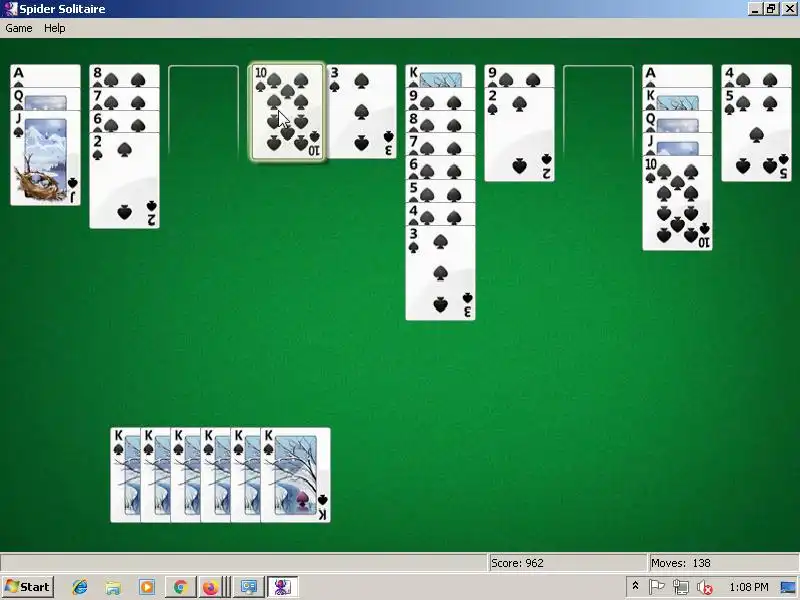Click the Show Desktop button beside the clock
The width and height of the screenshot is (800, 600).
[x=788, y=587]
